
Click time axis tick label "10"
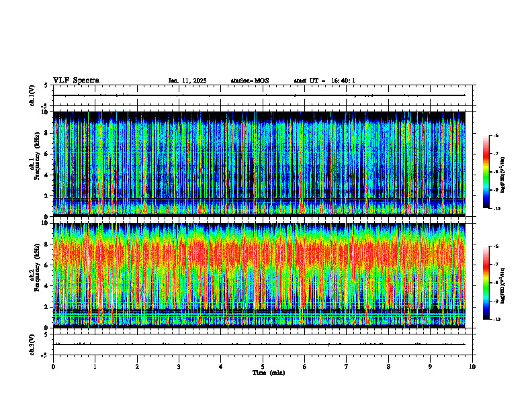pyautogui.click(x=472, y=367)
